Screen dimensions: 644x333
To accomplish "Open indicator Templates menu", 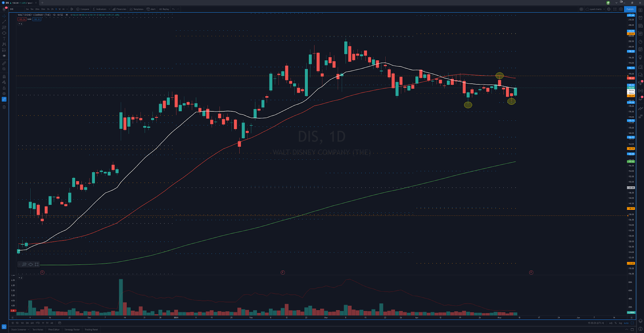I will (x=136, y=9).
